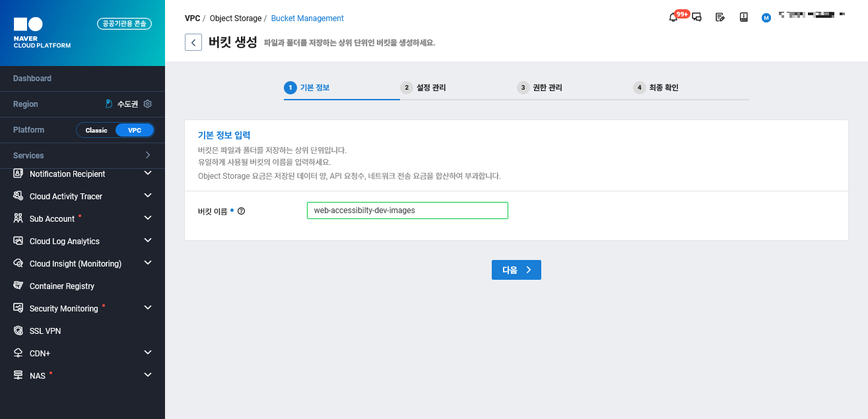Viewport: 868px width, 419px height.
Task: Click the 공공기관용 콘솔 badge
Action: point(124,24)
